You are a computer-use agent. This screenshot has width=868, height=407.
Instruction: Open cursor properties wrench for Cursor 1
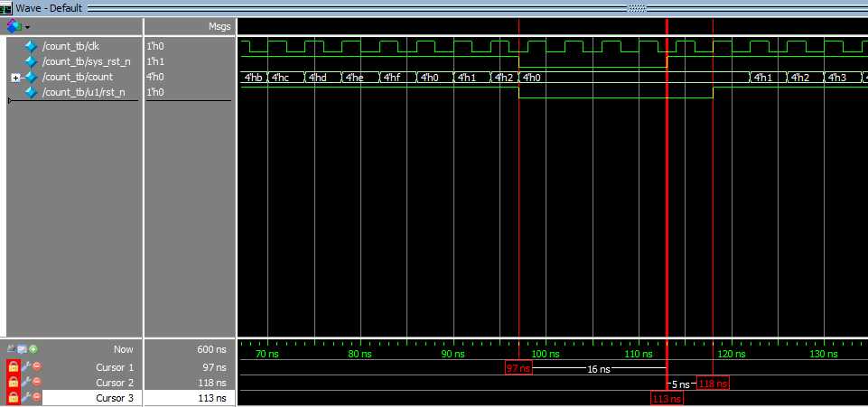coord(25,367)
